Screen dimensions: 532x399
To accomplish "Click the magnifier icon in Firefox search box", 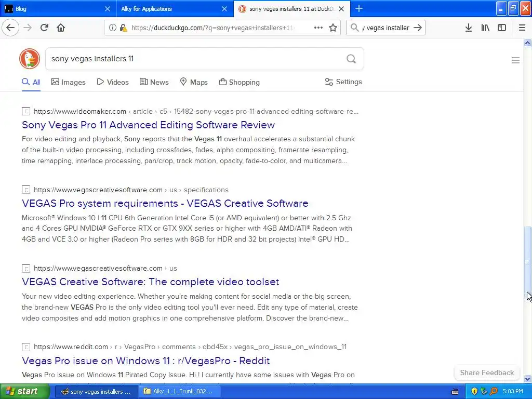I will (354, 28).
